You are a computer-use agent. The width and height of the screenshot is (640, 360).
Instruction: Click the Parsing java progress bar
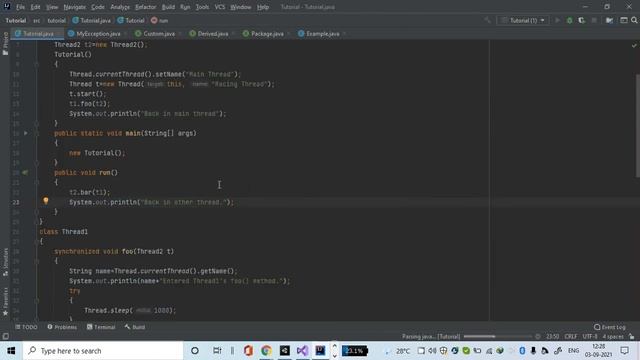point(498,336)
